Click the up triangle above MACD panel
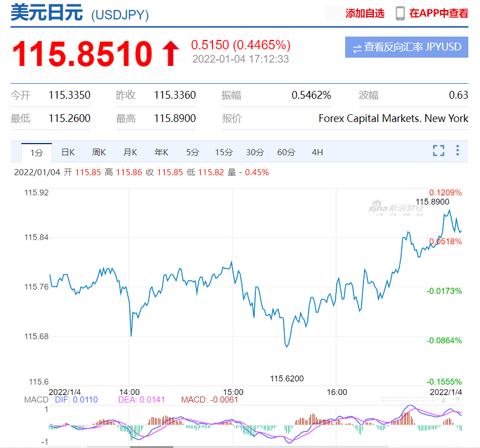This screenshot has width=480, height=448. point(443,400)
